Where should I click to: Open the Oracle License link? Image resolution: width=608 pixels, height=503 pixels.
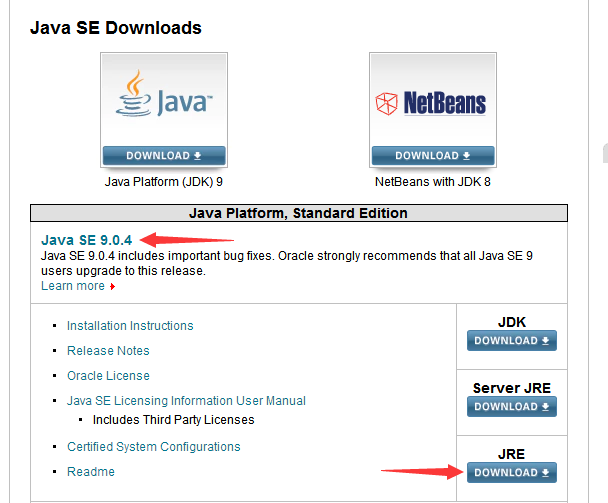(108, 375)
